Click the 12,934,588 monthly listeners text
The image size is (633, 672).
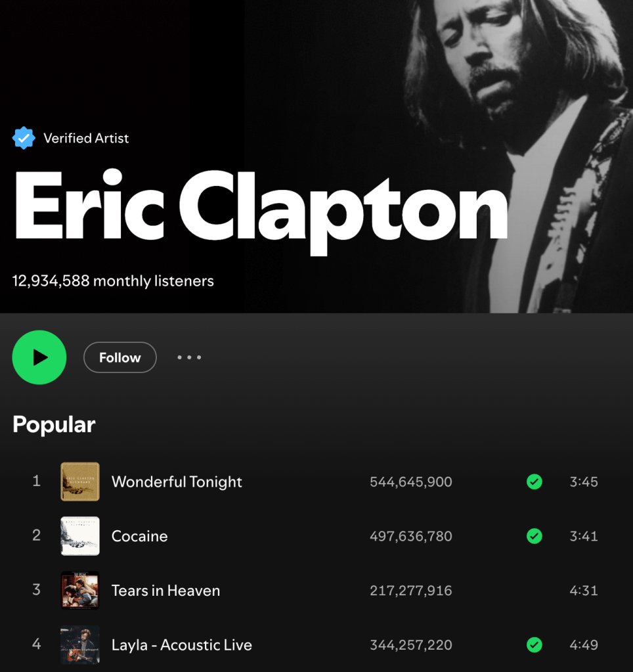click(x=113, y=281)
